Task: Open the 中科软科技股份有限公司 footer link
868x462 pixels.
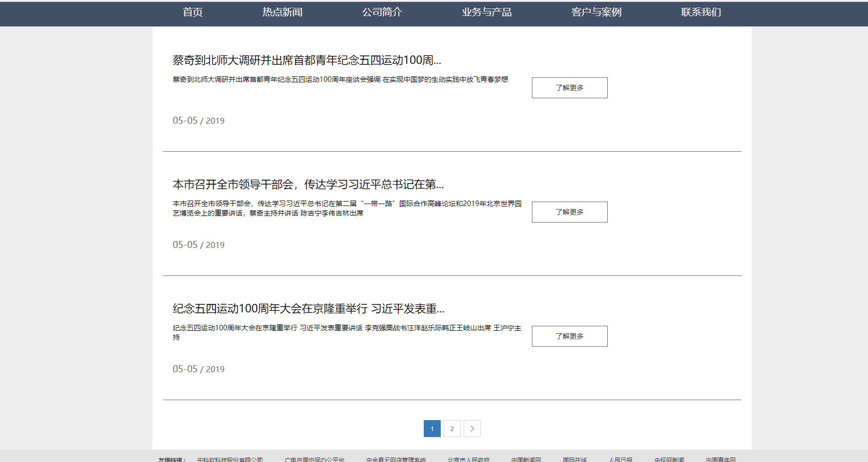Action: [230, 460]
